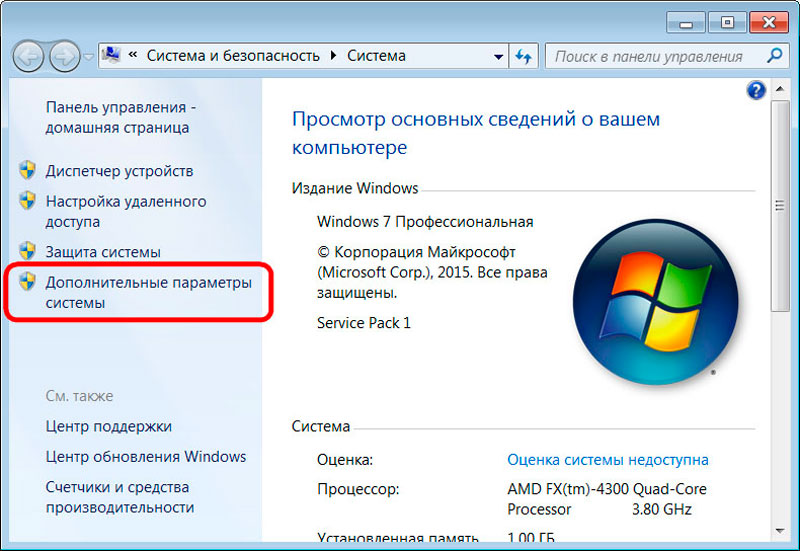Click the shield icon beside 'Защита системы'
This screenshot has height=551, width=800.
pyautogui.click(x=27, y=252)
